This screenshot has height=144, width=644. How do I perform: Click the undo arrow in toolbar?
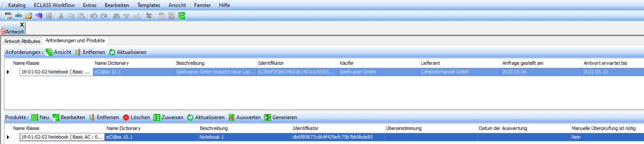click(93, 16)
